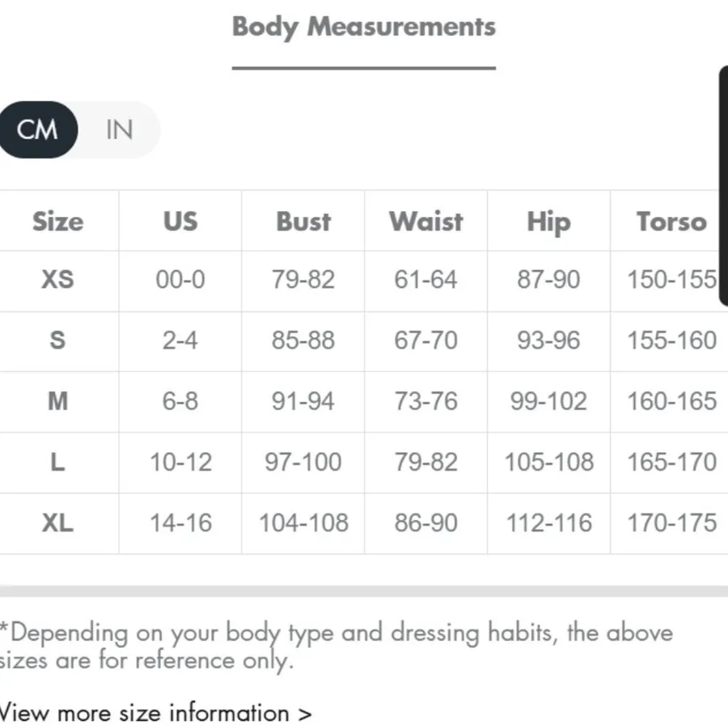Click the Torso column header
728x728 pixels.
(671, 221)
